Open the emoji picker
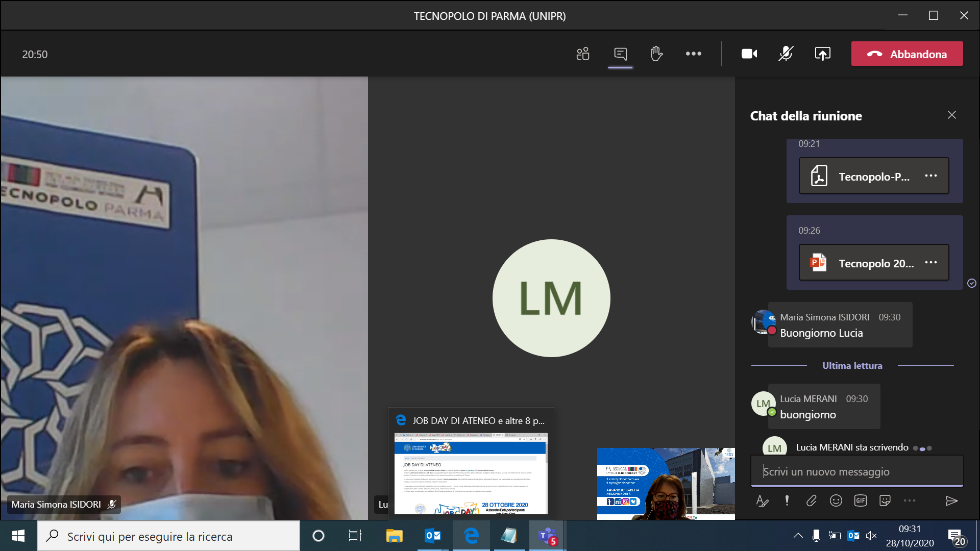The height and width of the screenshot is (551, 980). (x=836, y=501)
